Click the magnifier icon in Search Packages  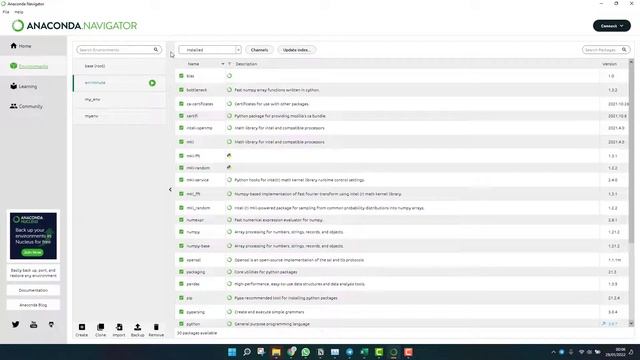point(624,50)
